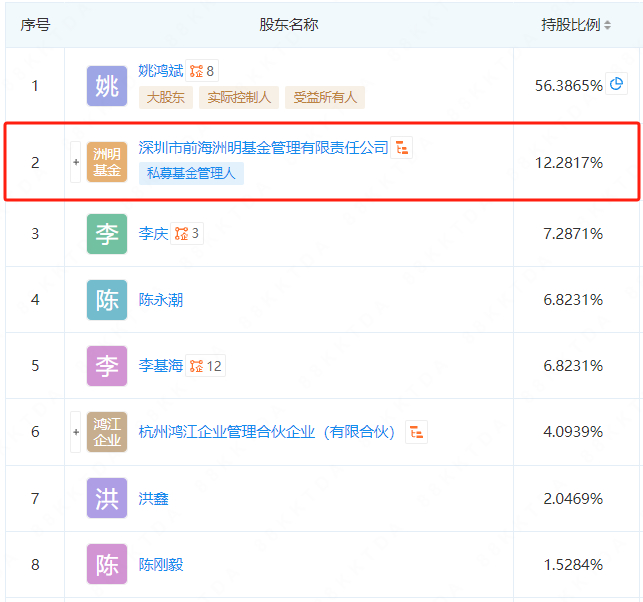The height and width of the screenshot is (602, 643).
Task: Open shareholder 洪鑫 link
Action: click(x=153, y=499)
